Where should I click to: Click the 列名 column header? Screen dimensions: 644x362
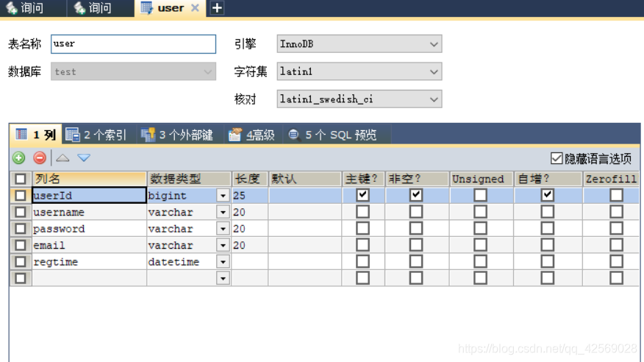pos(89,179)
